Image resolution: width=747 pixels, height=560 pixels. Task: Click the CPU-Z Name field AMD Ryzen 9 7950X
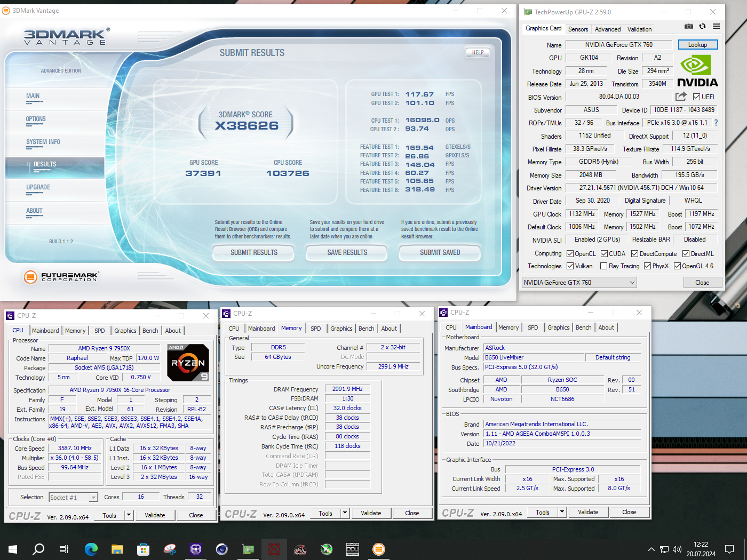point(104,348)
